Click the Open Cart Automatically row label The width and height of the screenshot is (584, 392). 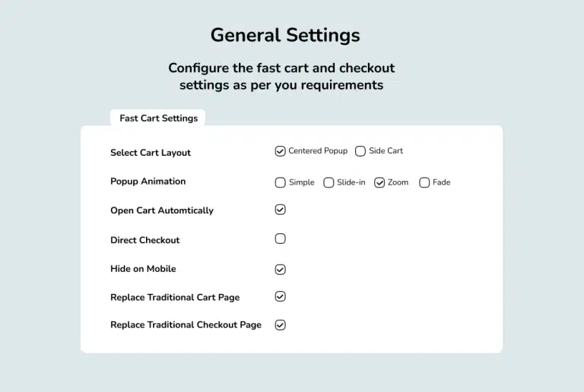click(x=161, y=210)
